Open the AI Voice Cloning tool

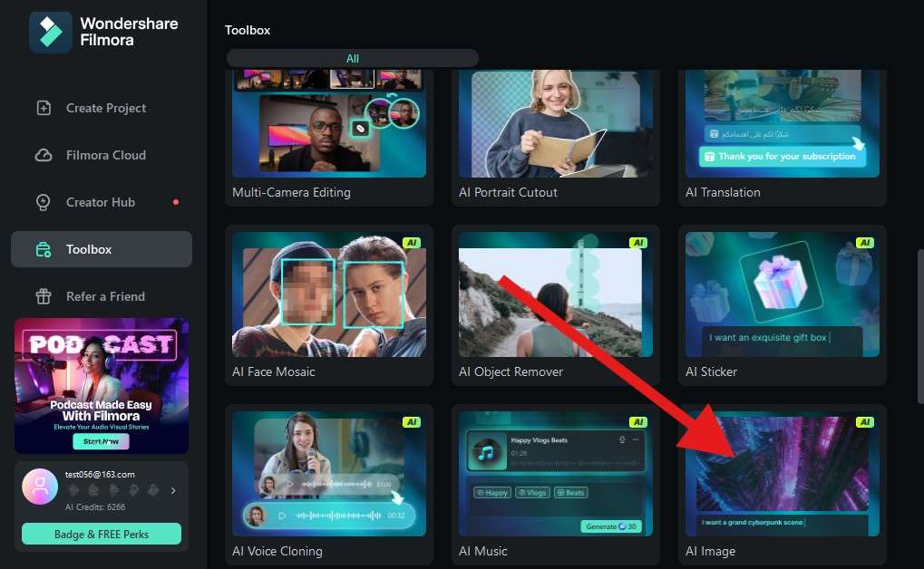coord(329,485)
